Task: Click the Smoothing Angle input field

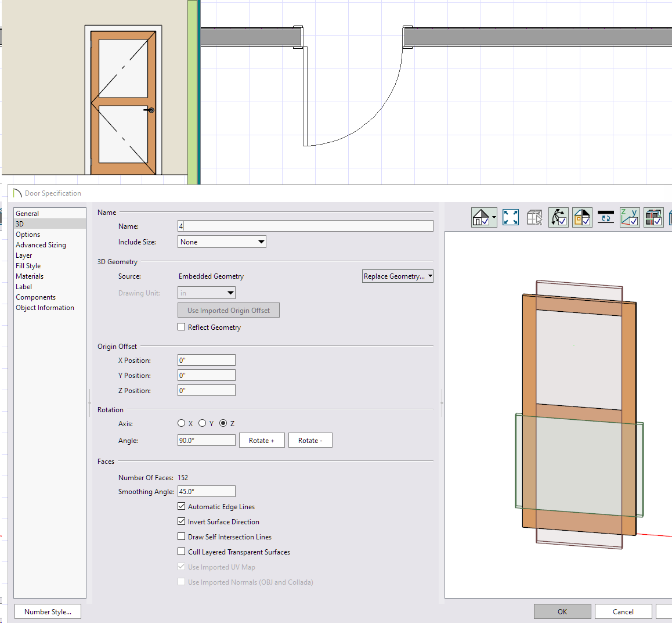Action: point(206,491)
